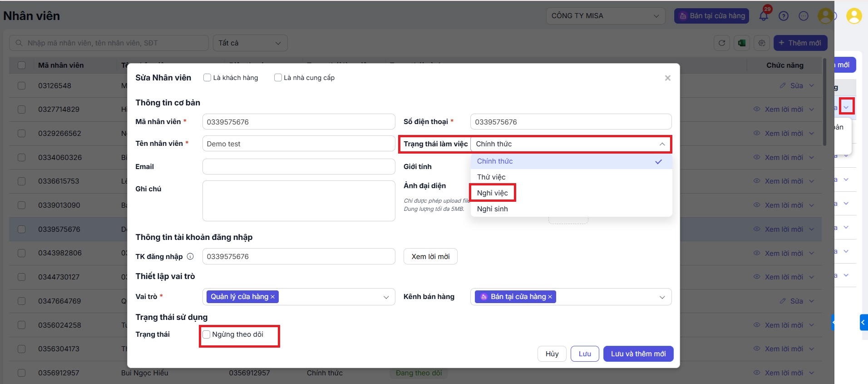The height and width of the screenshot is (384, 868).
Task: Choose the Thử việc option
Action: 491,177
